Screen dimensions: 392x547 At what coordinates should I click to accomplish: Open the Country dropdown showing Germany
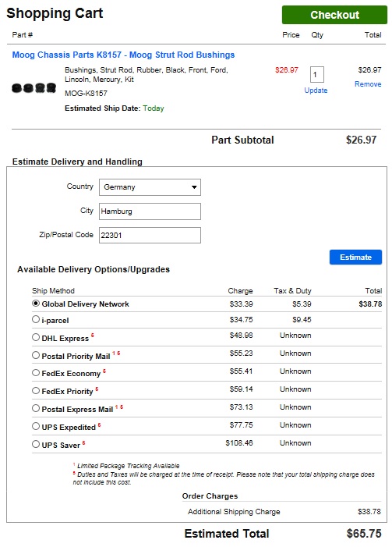(150, 187)
